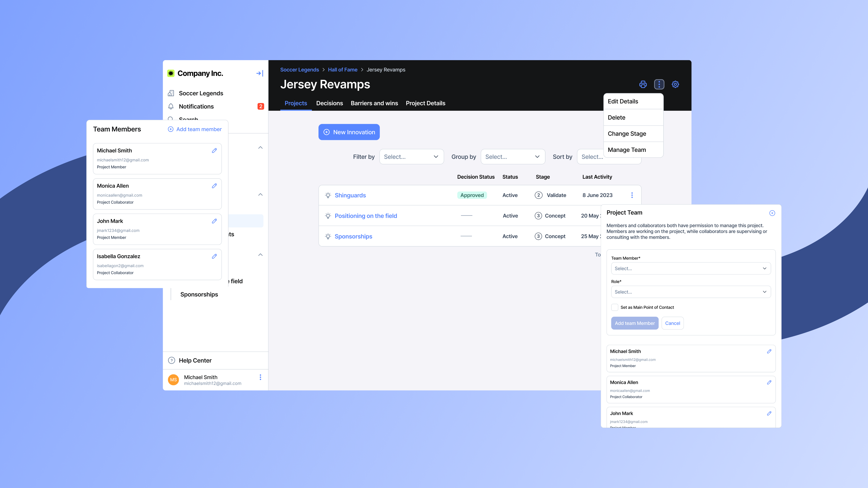Open the settings gear icon
Viewport: 868px width, 488px height.
(675, 84)
